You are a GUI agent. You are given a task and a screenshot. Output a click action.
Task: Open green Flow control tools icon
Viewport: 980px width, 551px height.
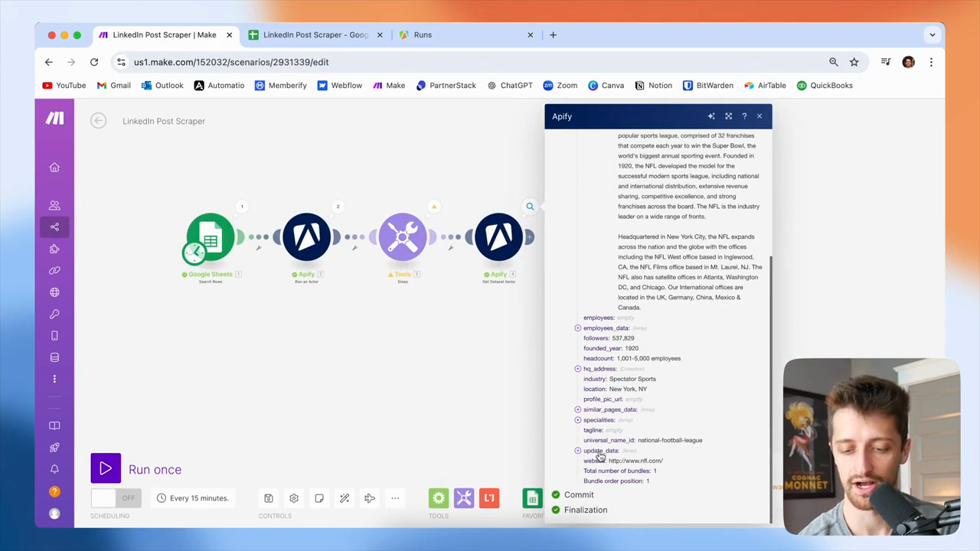(439, 498)
